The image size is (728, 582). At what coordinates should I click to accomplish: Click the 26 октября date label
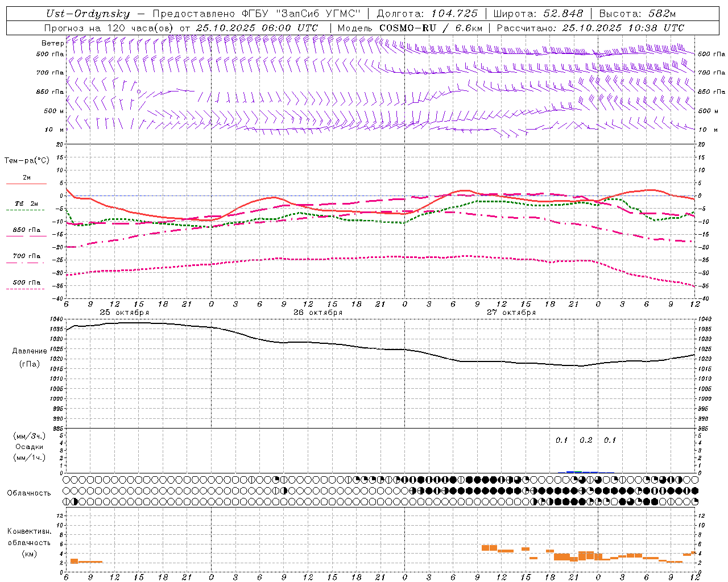(x=318, y=313)
